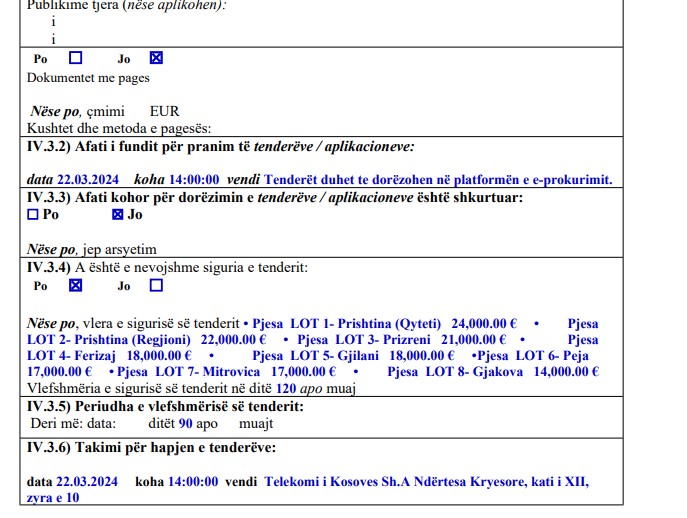Click the 'Nëse po, jep arsyetim' text

click(x=92, y=249)
